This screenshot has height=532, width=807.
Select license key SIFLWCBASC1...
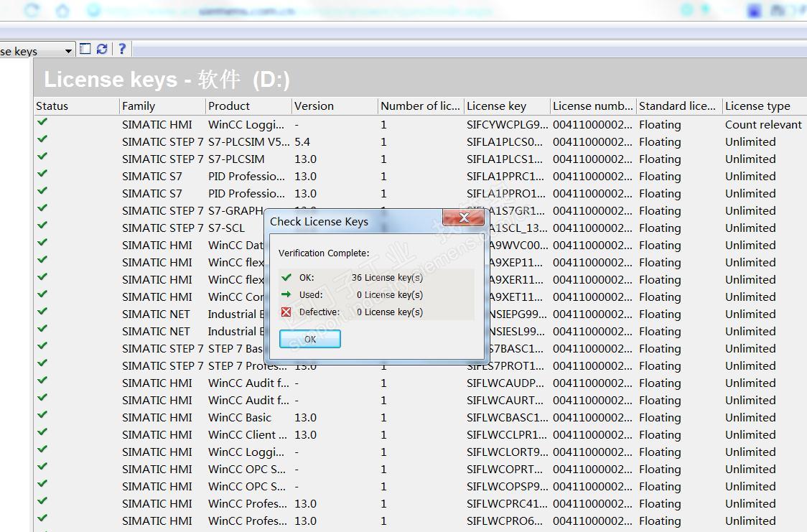[507, 418]
